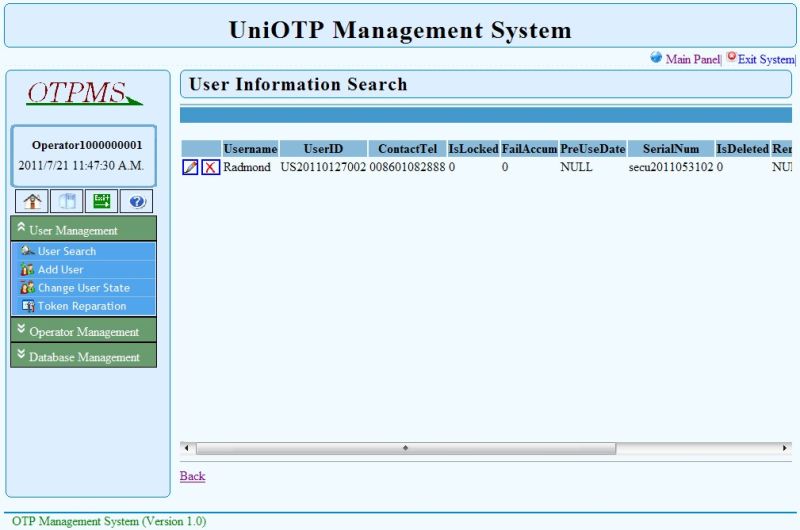
Task: Click the UniOTP Management System title
Action: tap(401, 30)
